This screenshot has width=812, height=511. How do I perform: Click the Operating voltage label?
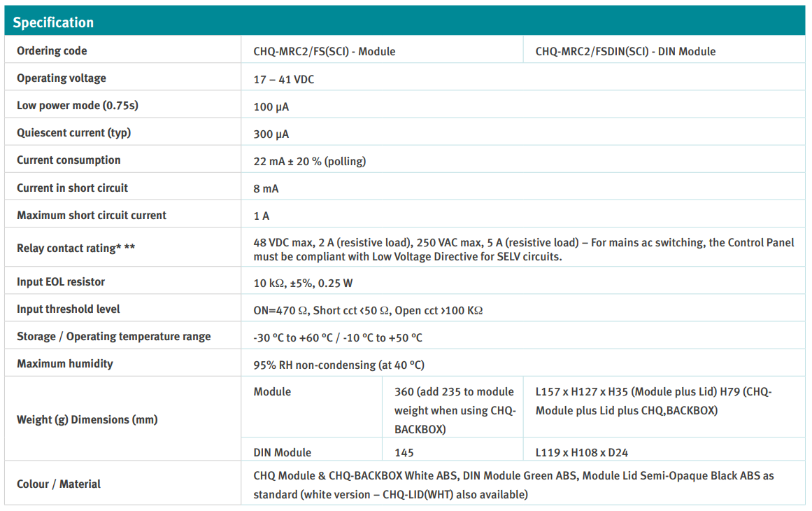click(x=62, y=78)
